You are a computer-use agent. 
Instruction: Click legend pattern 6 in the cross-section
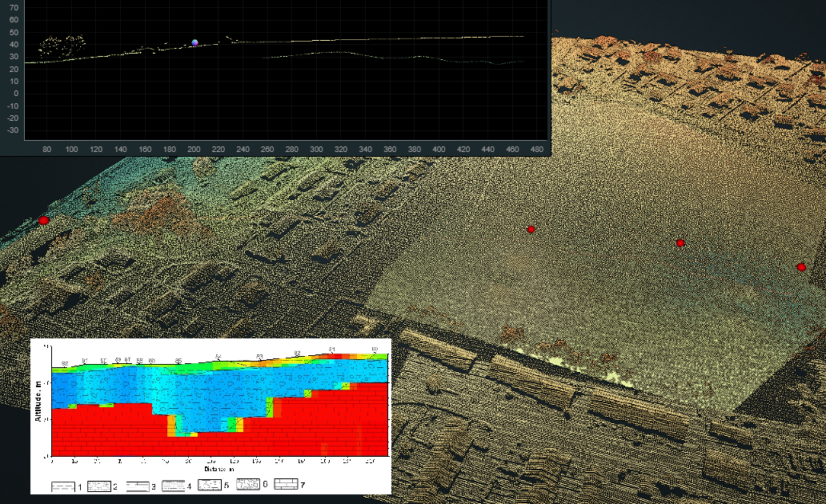(248, 483)
